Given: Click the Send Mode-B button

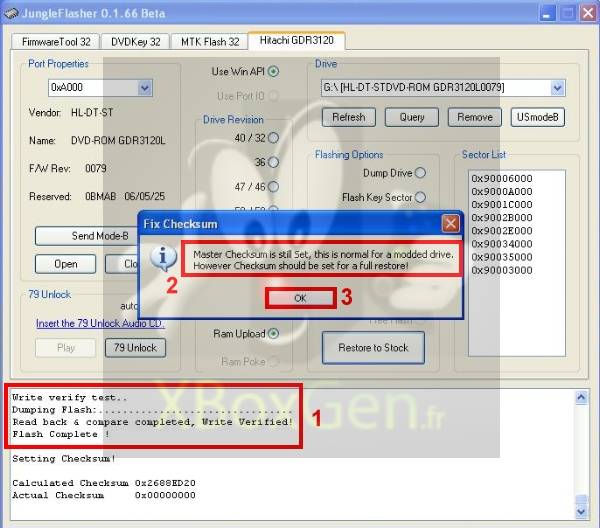Looking at the screenshot, I should coord(87,236).
